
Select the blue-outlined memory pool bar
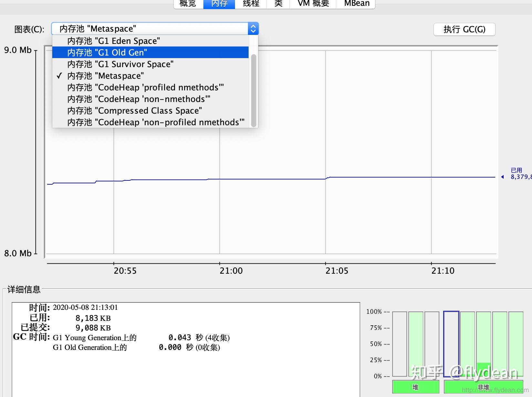pos(451,344)
